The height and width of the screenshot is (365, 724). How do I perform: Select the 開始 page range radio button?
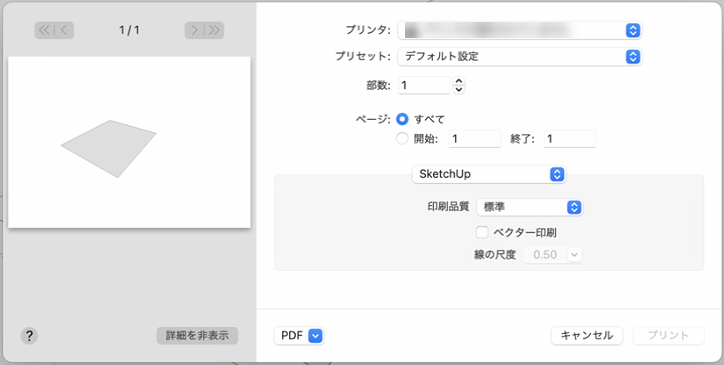pos(403,139)
